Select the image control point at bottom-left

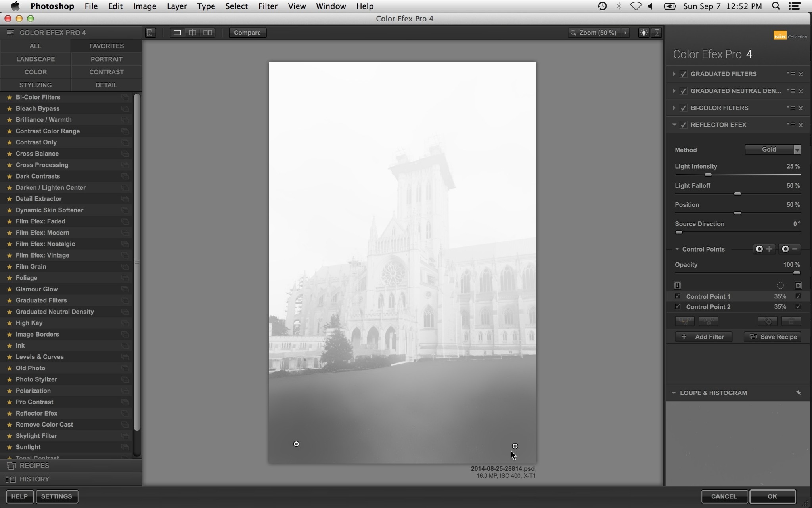(296, 444)
